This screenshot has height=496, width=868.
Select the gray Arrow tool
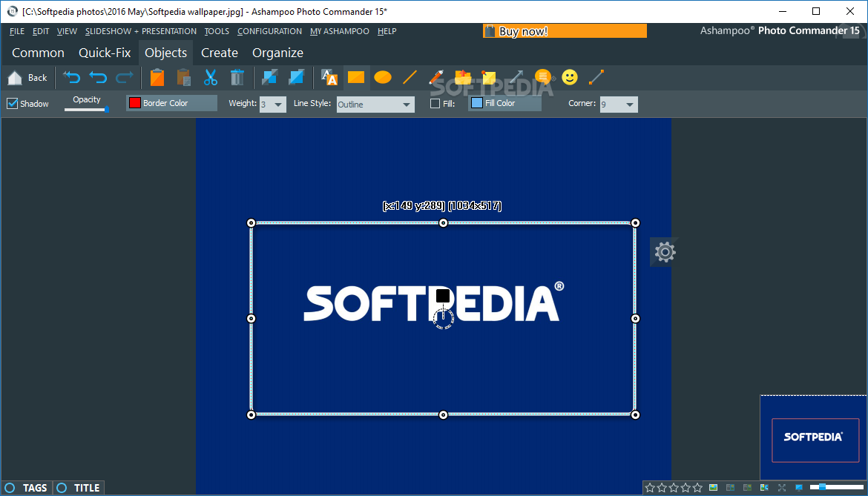[x=516, y=77]
